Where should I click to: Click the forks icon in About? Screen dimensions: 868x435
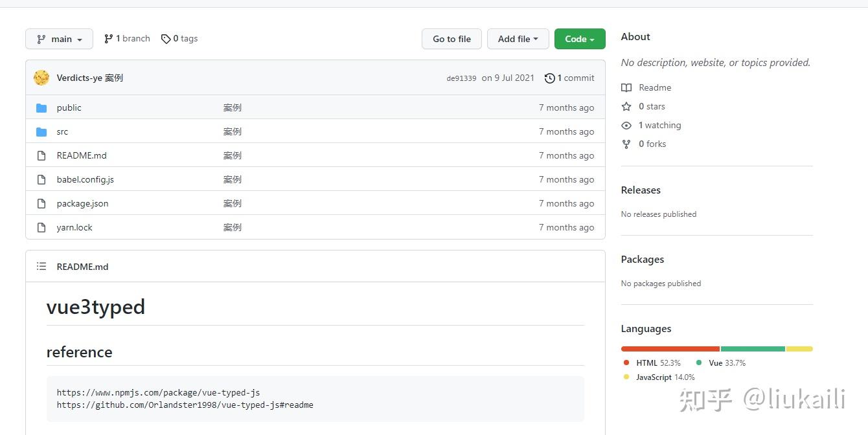(x=626, y=144)
